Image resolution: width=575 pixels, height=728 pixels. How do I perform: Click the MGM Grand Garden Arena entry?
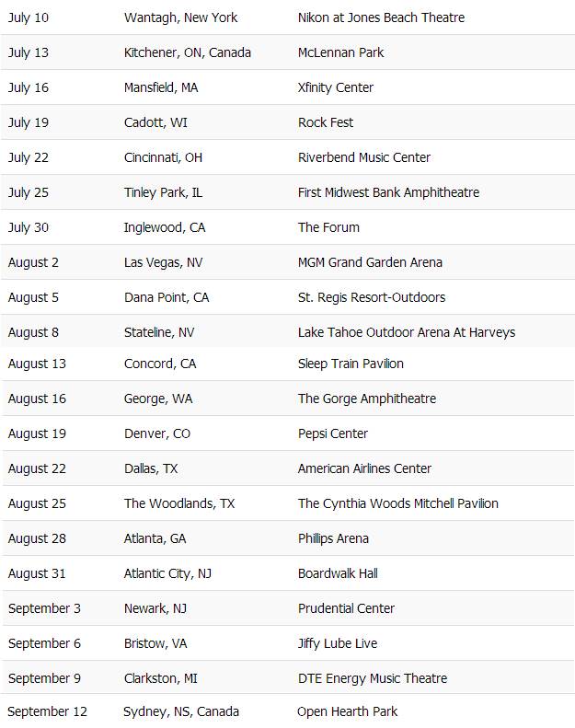click(370, 262)
